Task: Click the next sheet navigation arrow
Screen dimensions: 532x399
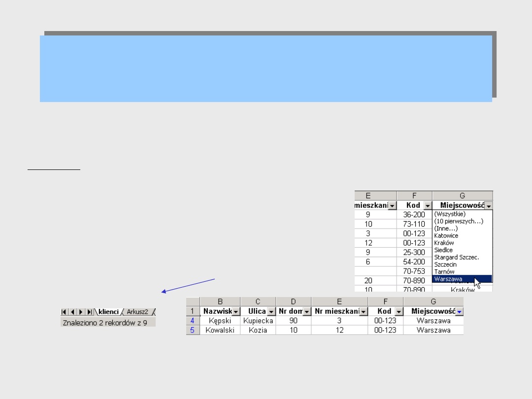Action: tap(81, 312)
